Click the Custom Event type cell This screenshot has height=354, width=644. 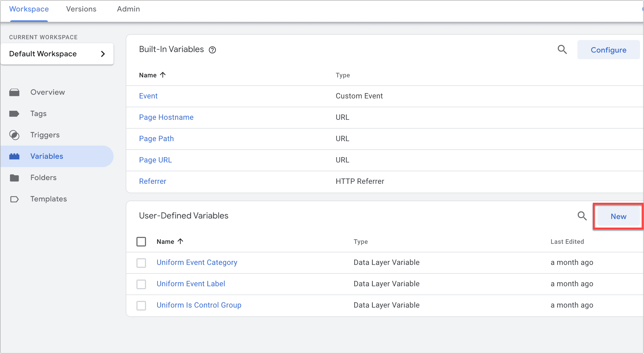[359, 96]
